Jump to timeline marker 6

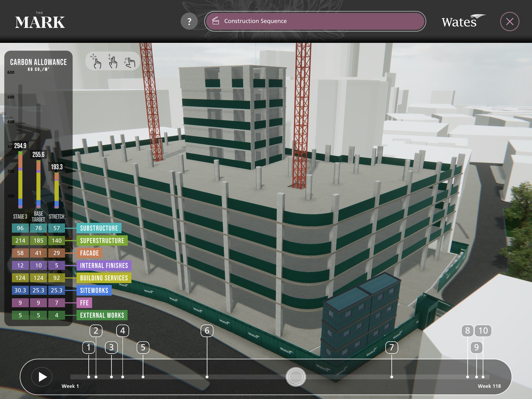(207, 331)
